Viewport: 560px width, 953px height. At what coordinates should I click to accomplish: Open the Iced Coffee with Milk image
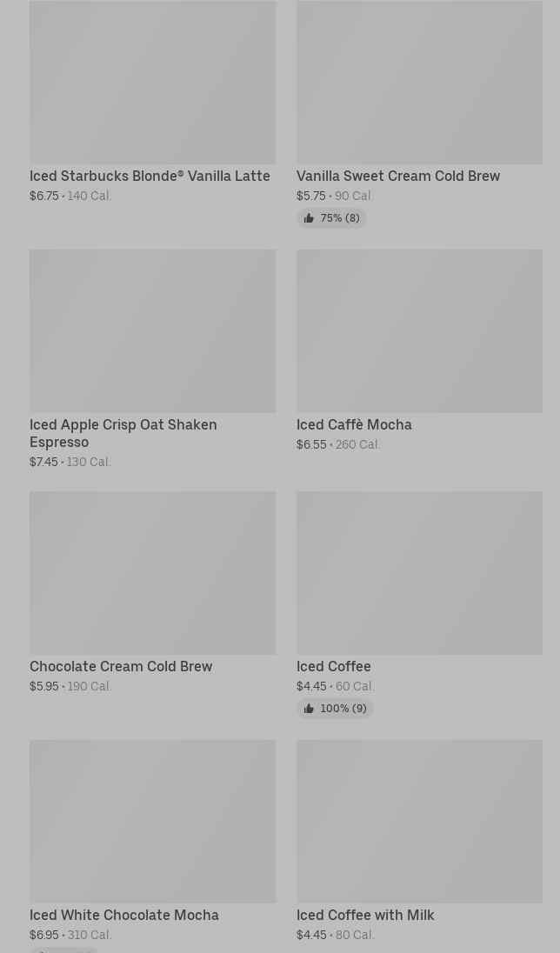pos(419,822)
